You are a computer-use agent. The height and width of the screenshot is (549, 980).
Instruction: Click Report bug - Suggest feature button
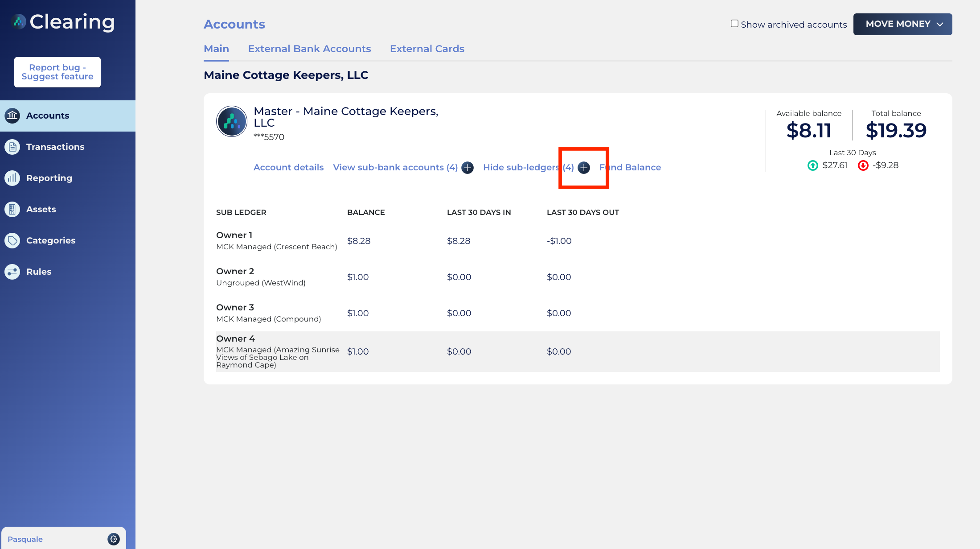[57, 72]
